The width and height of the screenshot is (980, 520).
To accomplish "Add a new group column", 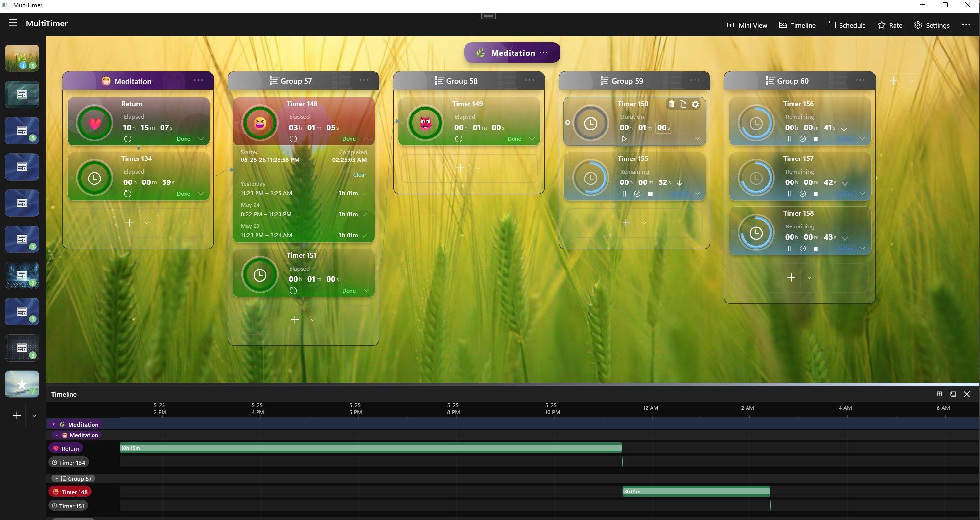I will (x=894, y=81).
